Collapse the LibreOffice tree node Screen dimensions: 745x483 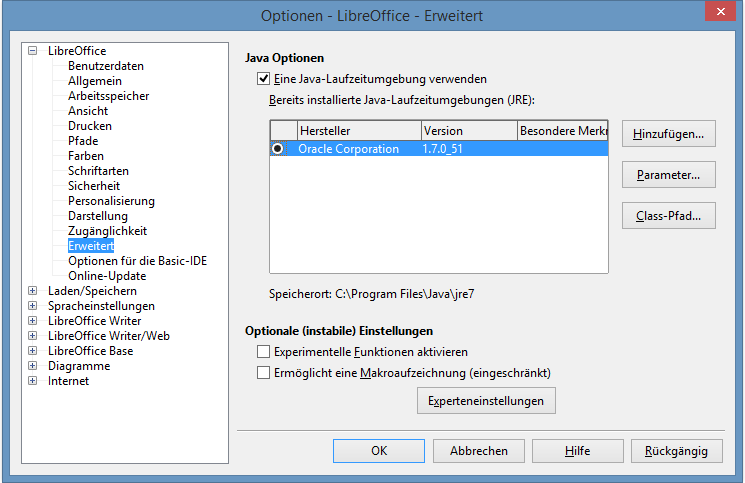pos(32,50)
